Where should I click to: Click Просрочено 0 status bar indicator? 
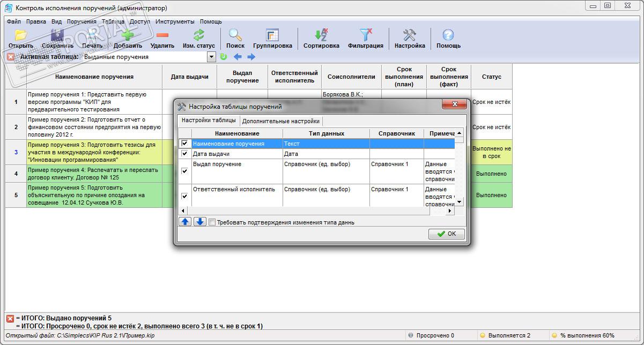pyautogui.click(x=431, y=335)
